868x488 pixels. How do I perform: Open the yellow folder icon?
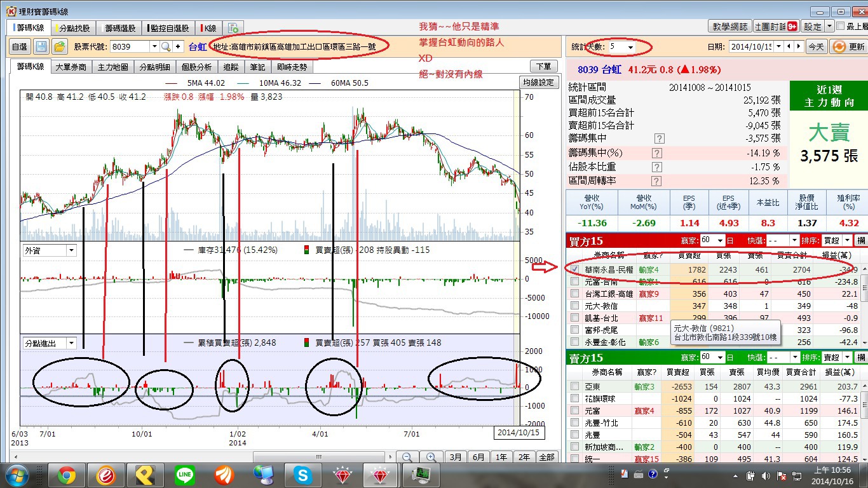pyautogui.click(x=60, y=46)
